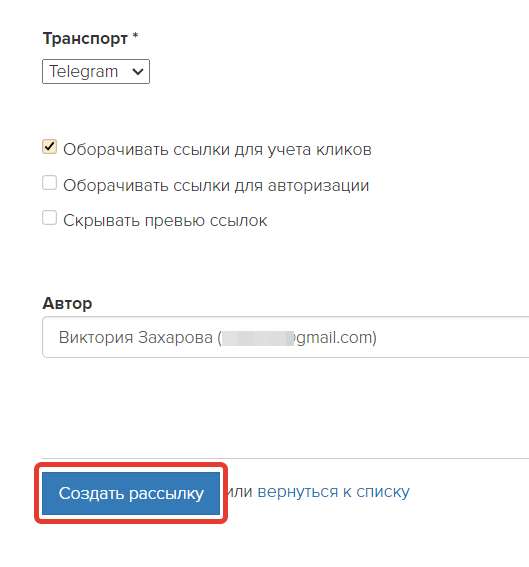Screen dimensions: 529x567
Task: Click the horizontal divider above Создать рассылку
Action: (286, 458)
